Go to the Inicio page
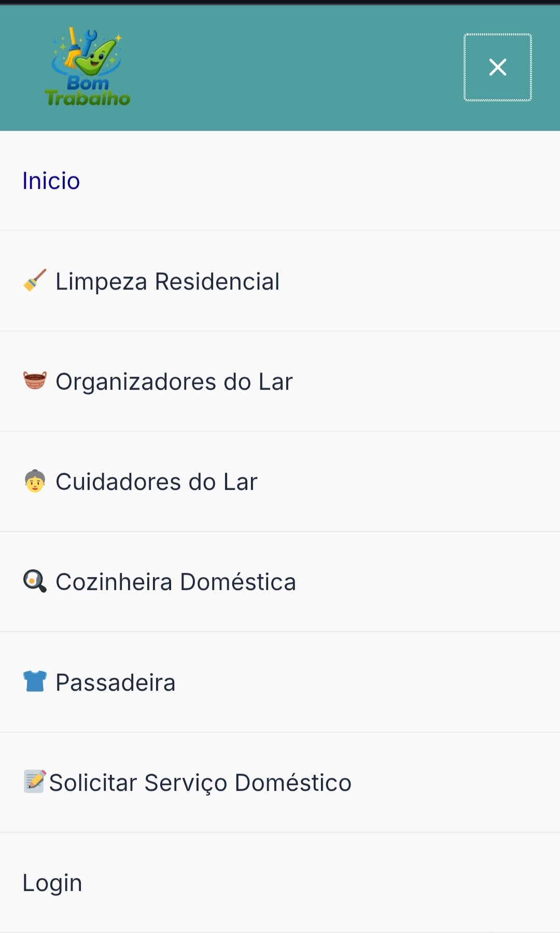 click(x=51, y=181)
